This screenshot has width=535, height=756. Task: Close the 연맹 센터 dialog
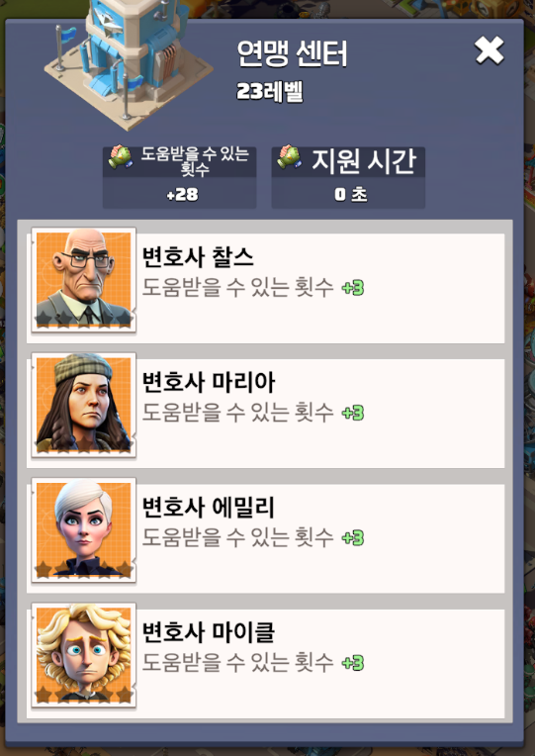pyautogui.click(x=489, y=50)
